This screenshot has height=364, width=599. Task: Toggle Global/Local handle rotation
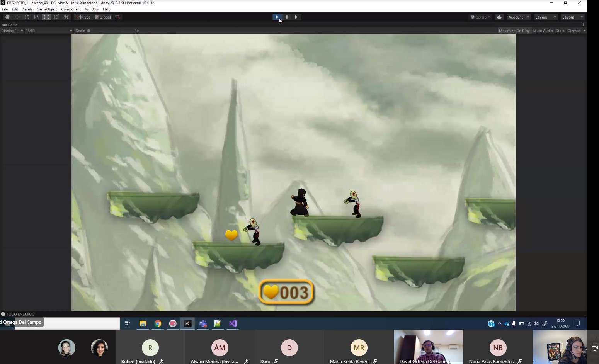pos(103,17)
